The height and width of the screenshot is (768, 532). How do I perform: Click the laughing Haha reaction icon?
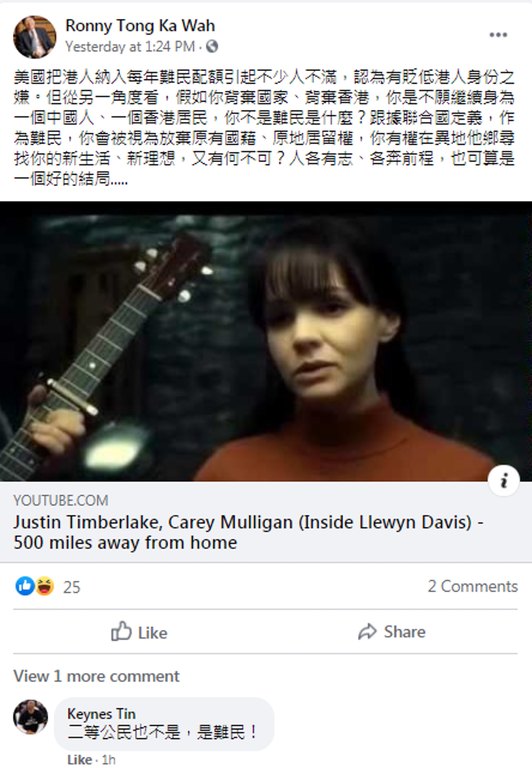[44, 586]
